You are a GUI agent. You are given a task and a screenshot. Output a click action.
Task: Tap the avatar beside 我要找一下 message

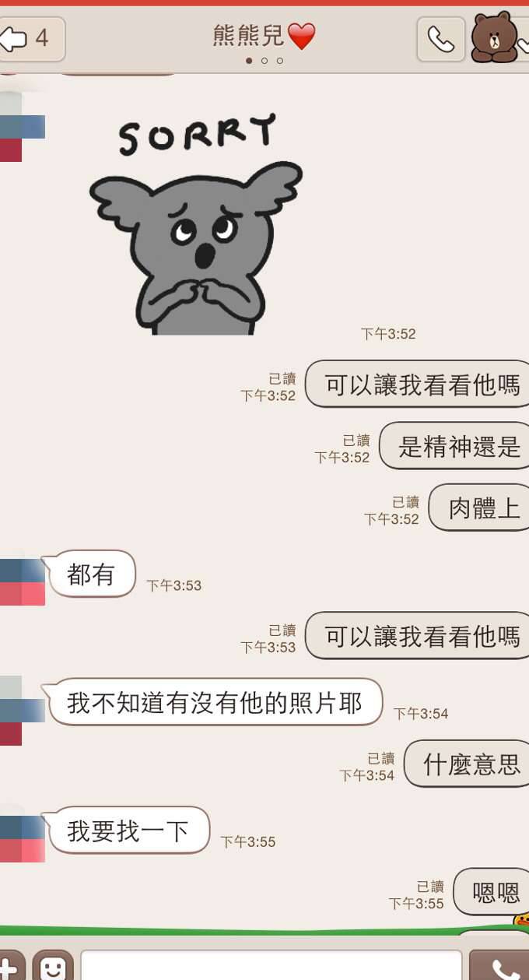pos(23,838)
